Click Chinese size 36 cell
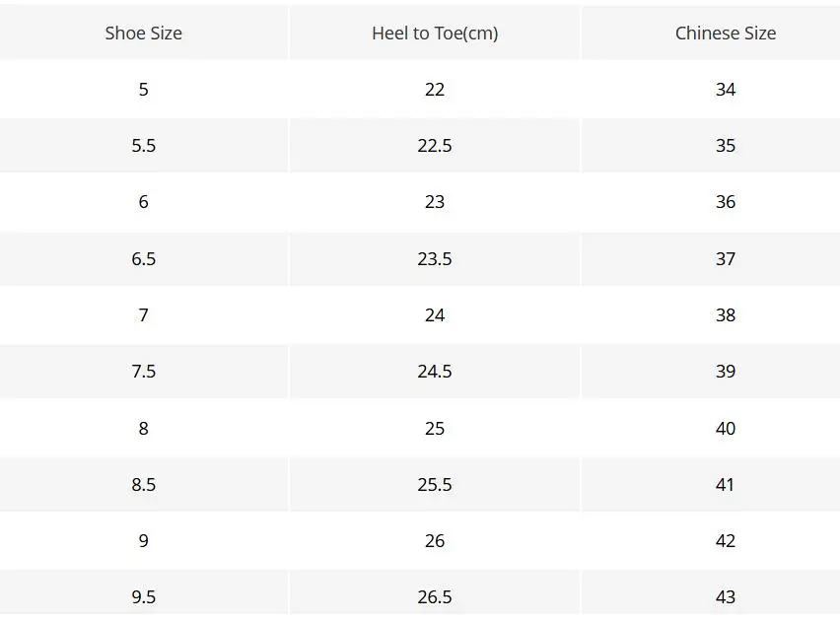The image size is (840, 622). [726, 202]
